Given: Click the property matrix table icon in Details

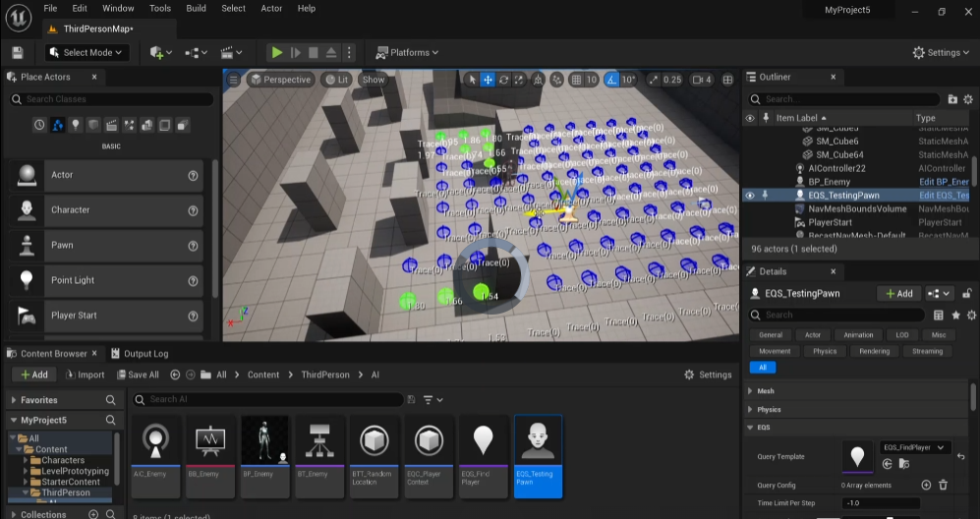Looking at the screenshot, I should click(938, 316).
